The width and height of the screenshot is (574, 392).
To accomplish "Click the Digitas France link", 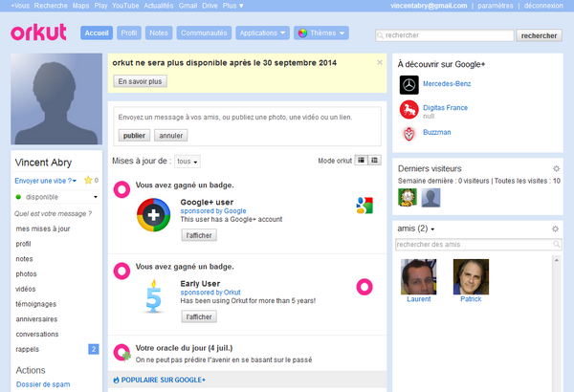I will coord(446,108).
